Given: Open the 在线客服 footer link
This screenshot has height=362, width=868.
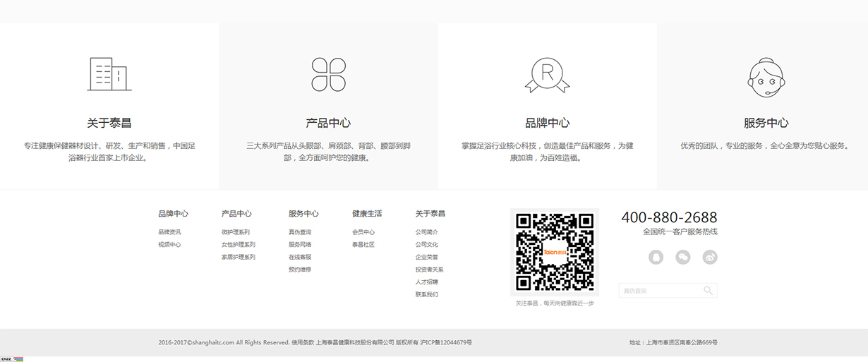Looking at the screenshot, I should pyautogui.click(x=300, y=258).
